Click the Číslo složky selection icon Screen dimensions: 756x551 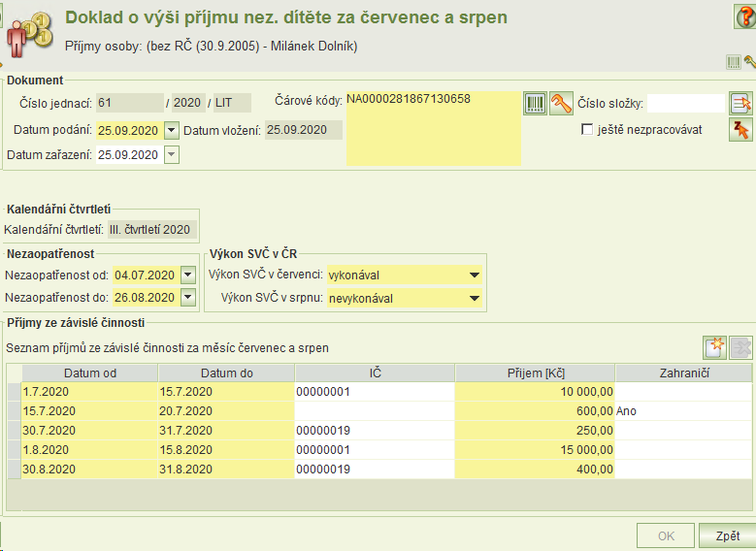741,103
